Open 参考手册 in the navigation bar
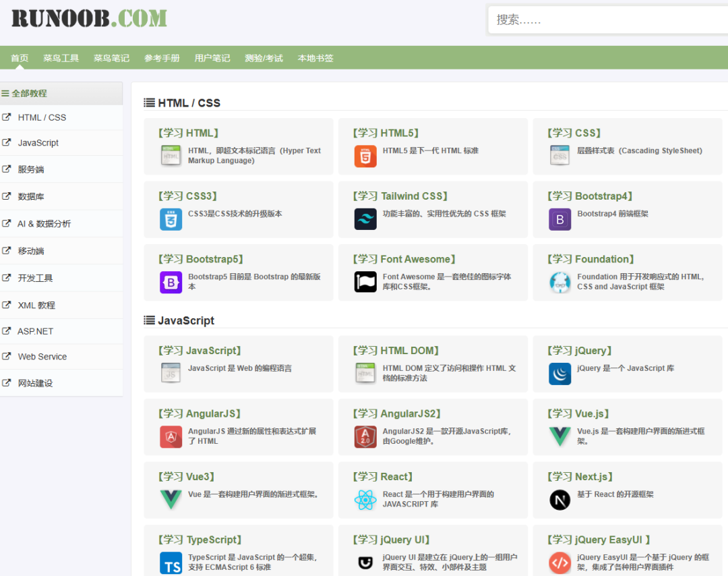 click(162, 58)
